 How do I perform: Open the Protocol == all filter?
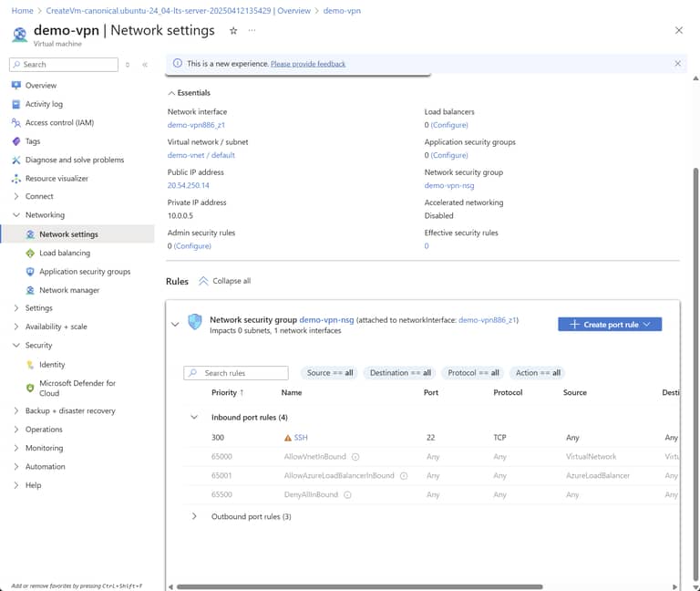coord(473,372)
